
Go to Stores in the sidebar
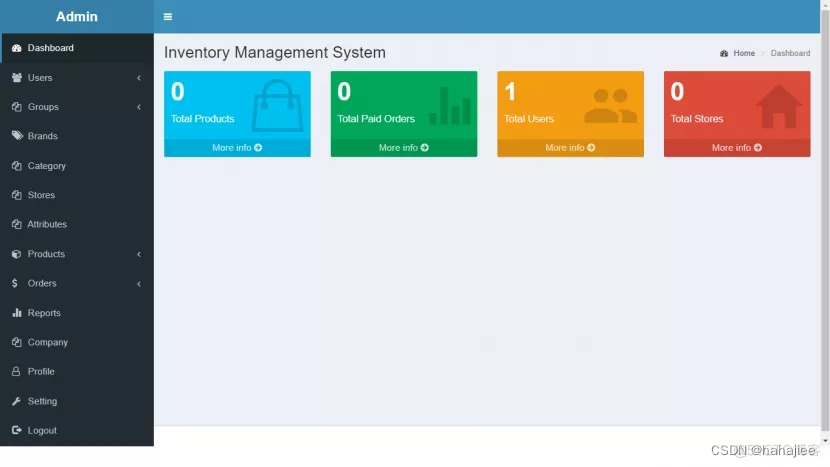pyautogui.click(x=77, y=195)
